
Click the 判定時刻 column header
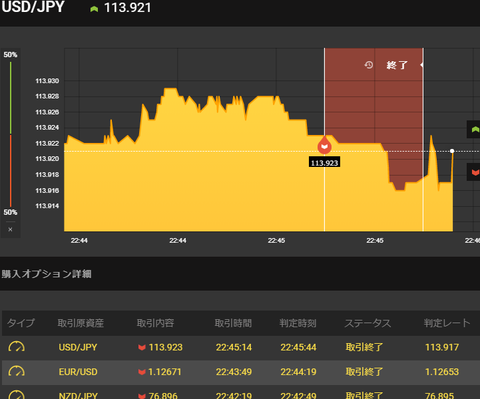[x=298, y=323]
